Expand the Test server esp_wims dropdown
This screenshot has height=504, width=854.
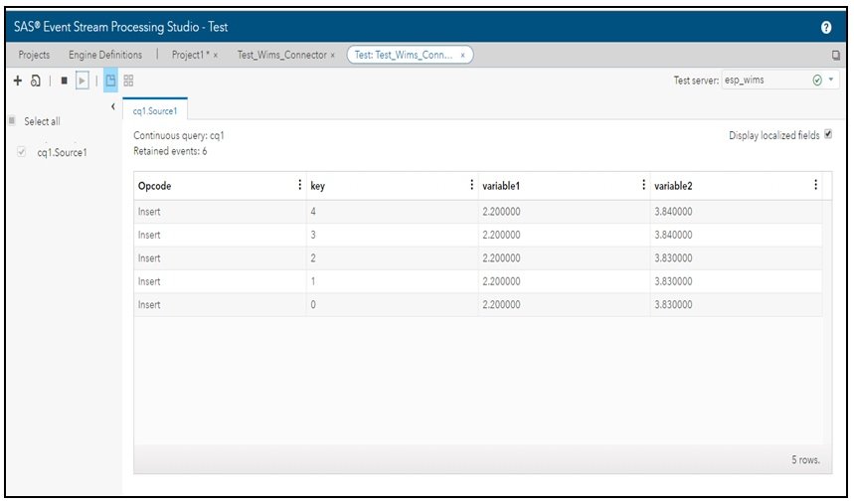coord(831,80)
